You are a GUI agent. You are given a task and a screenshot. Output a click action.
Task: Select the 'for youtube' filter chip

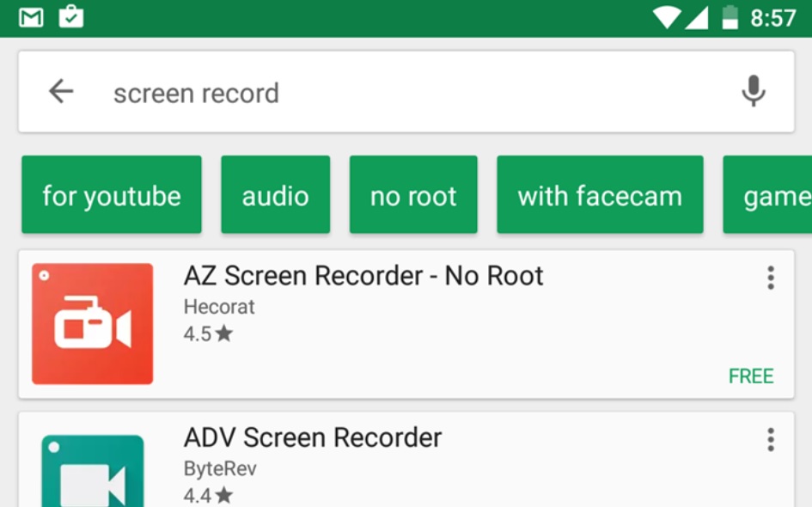112,195
